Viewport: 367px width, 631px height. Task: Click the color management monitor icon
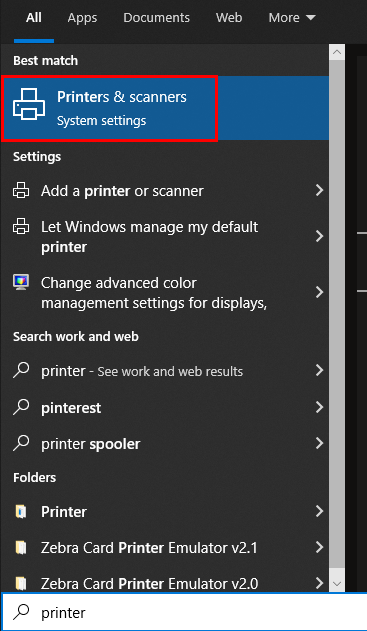21,283
